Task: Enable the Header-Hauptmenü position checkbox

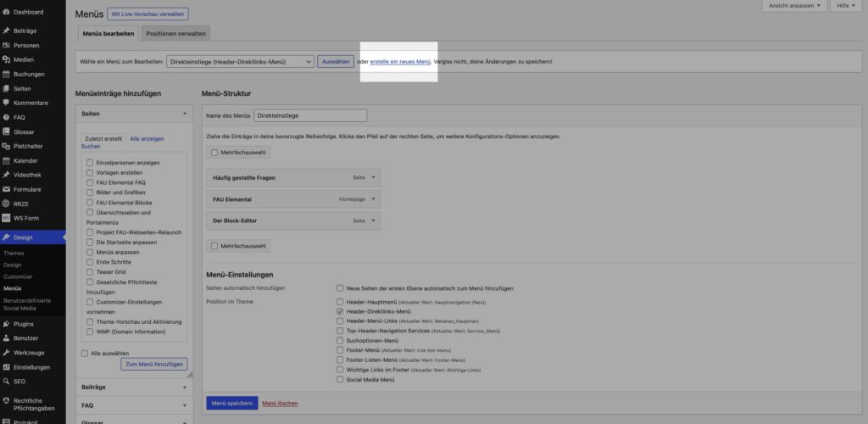Action: tap(340, 301)
